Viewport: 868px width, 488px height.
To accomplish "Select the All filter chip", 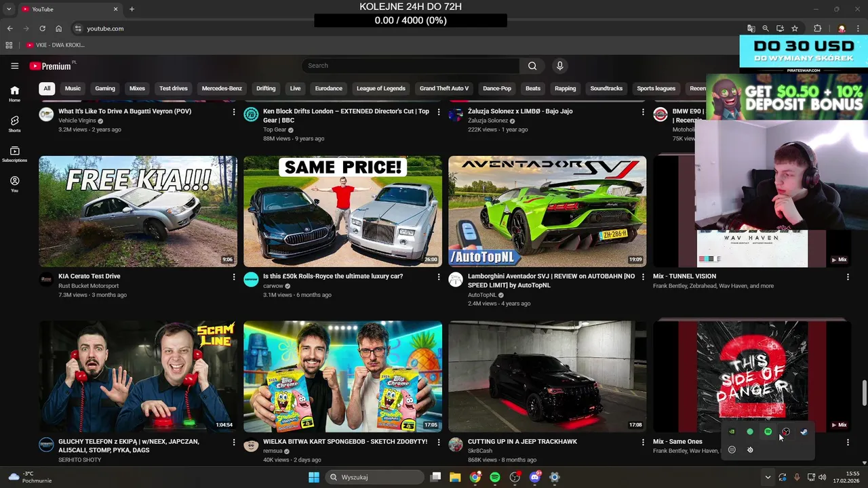I will [x=47, y=88].
